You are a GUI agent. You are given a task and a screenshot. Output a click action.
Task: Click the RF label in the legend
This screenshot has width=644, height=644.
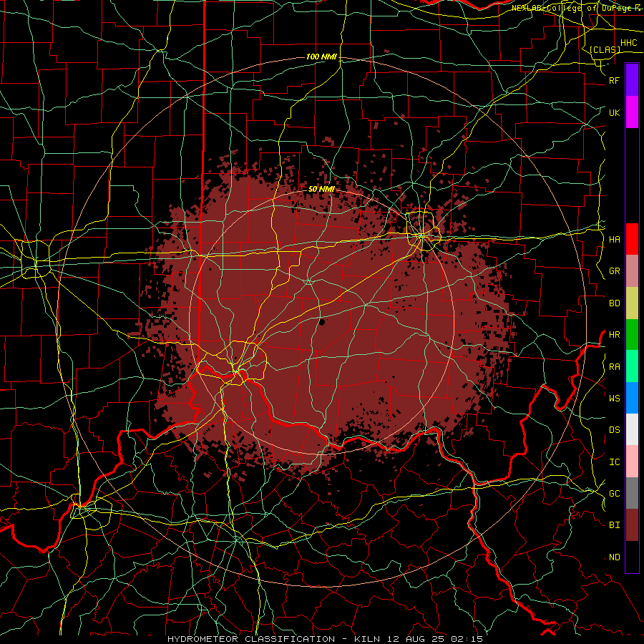614,80
